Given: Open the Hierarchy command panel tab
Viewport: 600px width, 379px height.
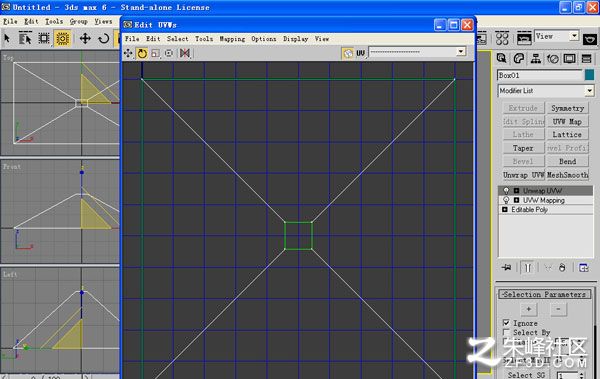Looking at the screenshot, I should pyautogui.click(x=535, y=59).
